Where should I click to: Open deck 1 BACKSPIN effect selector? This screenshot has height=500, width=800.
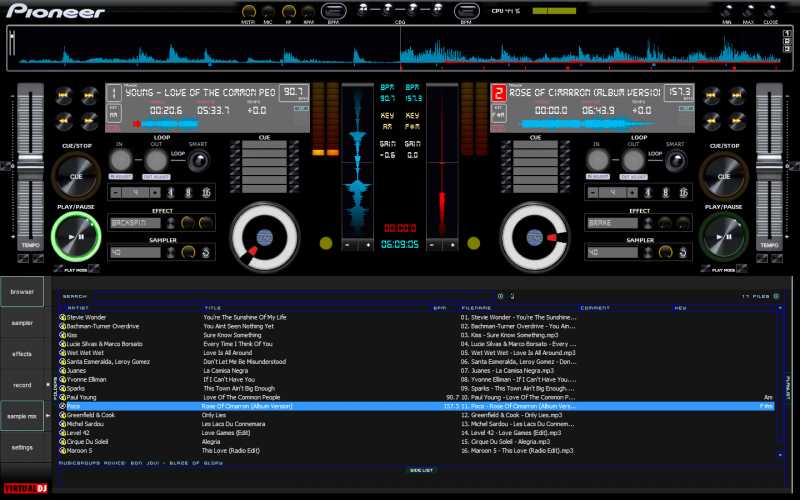click(135, 223)
